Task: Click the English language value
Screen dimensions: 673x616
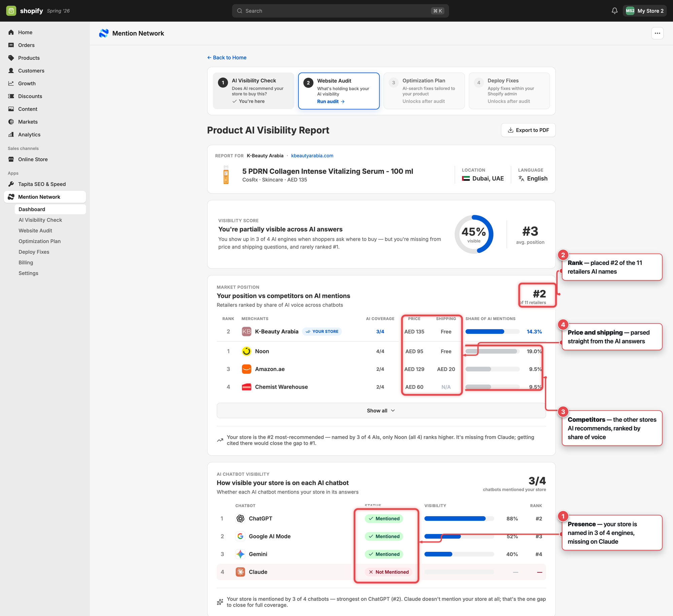Action: click(533, 179)
